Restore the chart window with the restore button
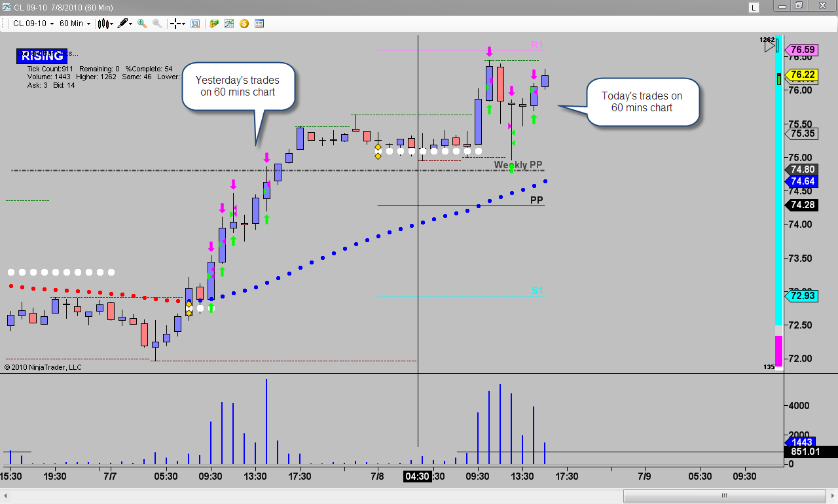838x504 pixels. point(798,7)
